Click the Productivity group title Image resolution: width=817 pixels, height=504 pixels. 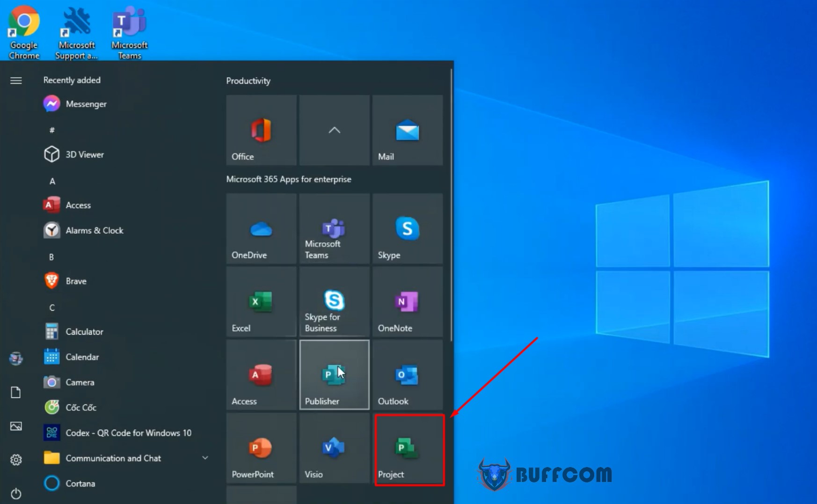click(x=248, y=80)
